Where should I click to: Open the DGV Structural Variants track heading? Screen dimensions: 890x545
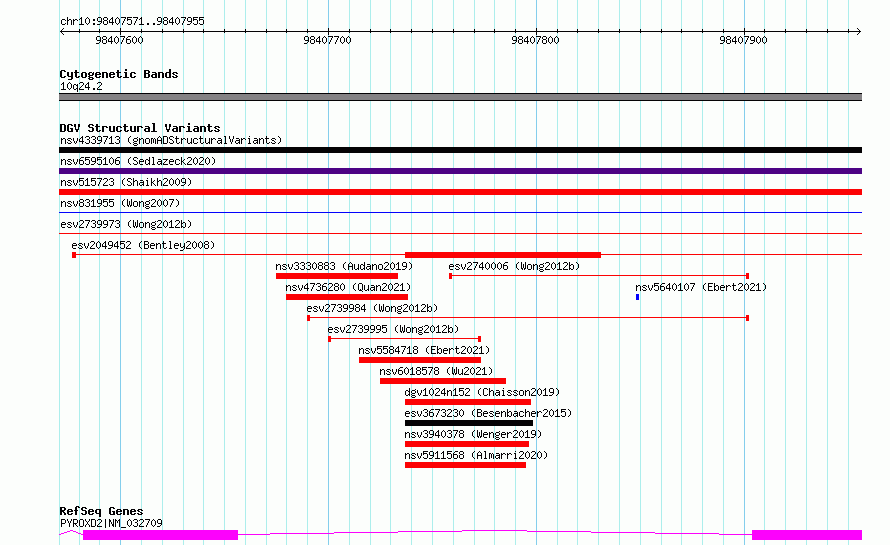click(x=140, y=128)
